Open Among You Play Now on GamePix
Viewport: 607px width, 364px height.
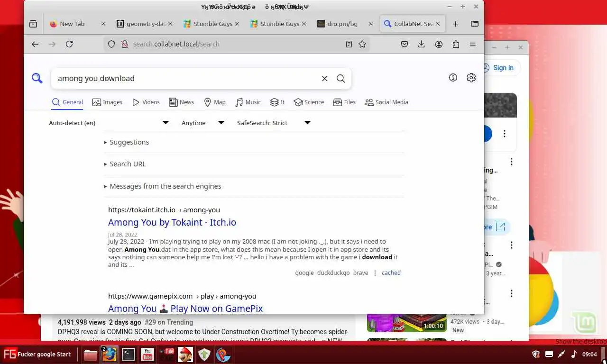(x=185, y=309)
